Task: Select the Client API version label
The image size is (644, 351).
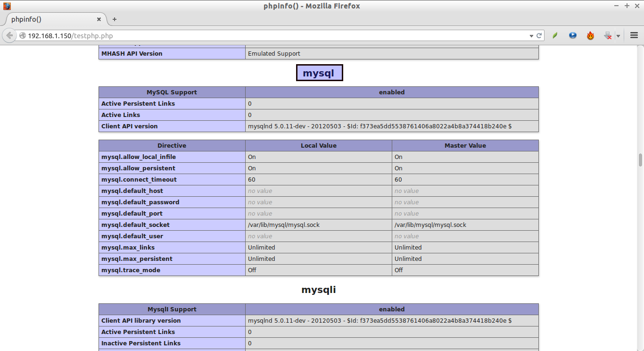Action: pos(130,126)
